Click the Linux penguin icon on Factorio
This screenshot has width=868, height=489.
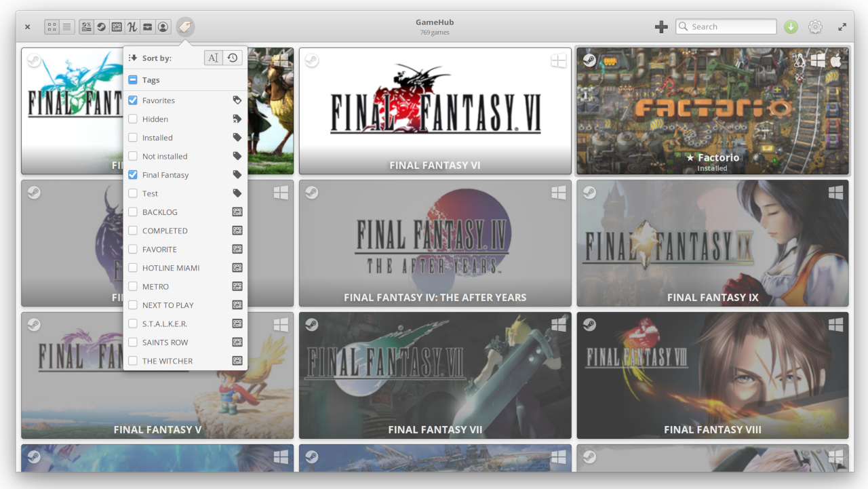(799, 60)
